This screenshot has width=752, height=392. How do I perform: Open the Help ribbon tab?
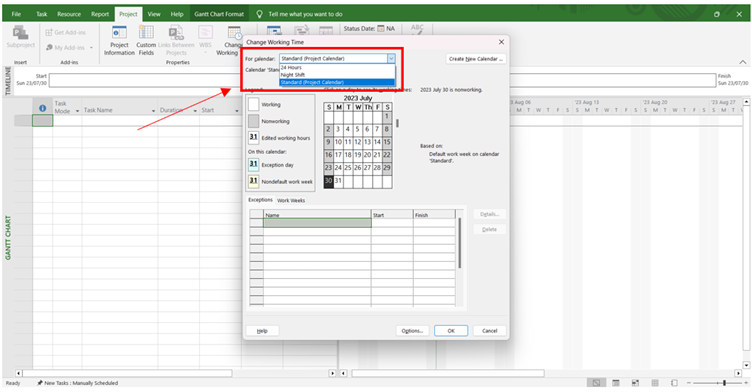click(177, 14)
